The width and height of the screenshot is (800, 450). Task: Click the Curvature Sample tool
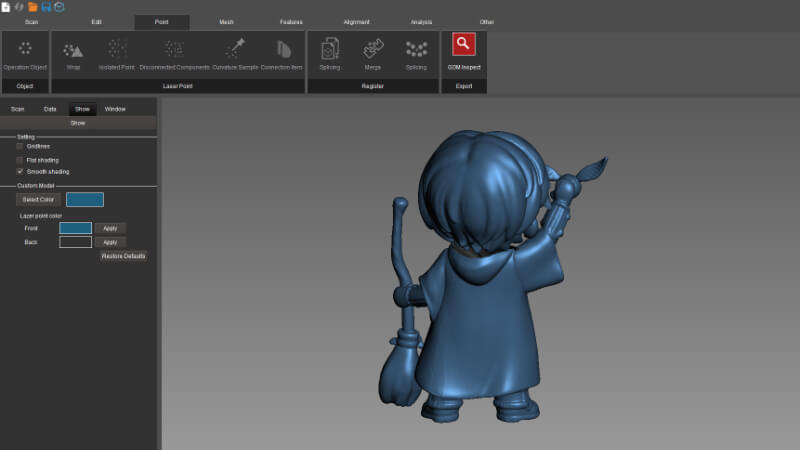pos(235,55)
